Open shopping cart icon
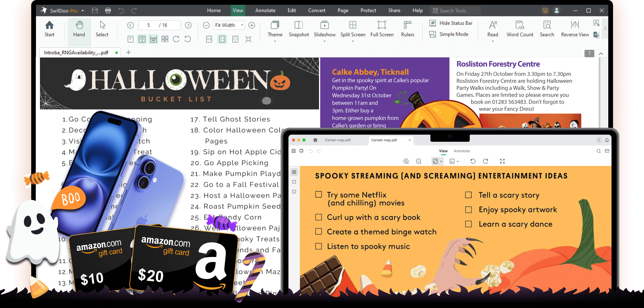644x308 pixels. 545,10
